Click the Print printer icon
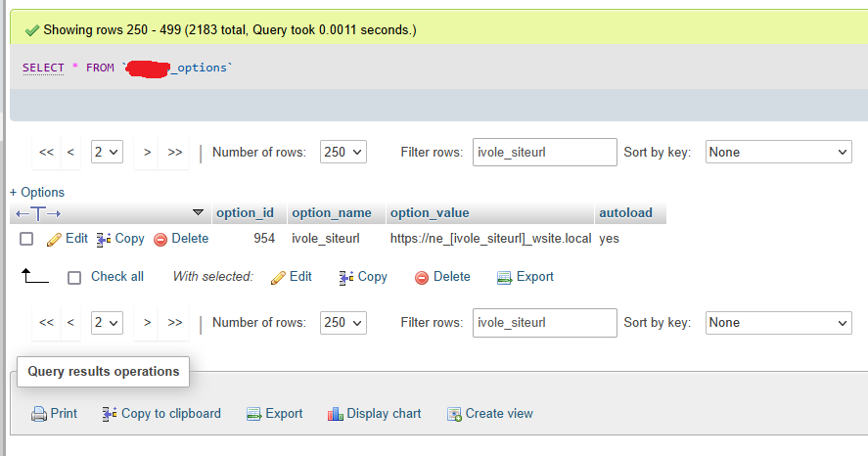This screenshot has width=868, height=456. 39,414
